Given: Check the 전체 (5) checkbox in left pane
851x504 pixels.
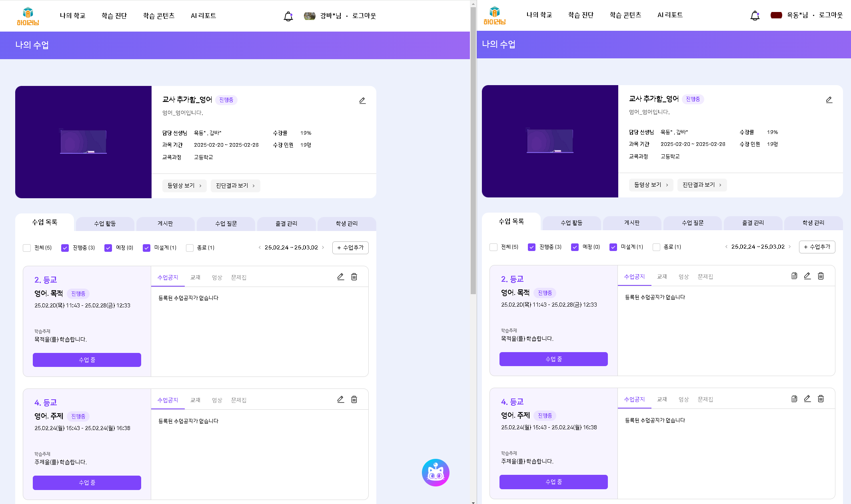Looking at the screenshot, I should tap(27, 248).
